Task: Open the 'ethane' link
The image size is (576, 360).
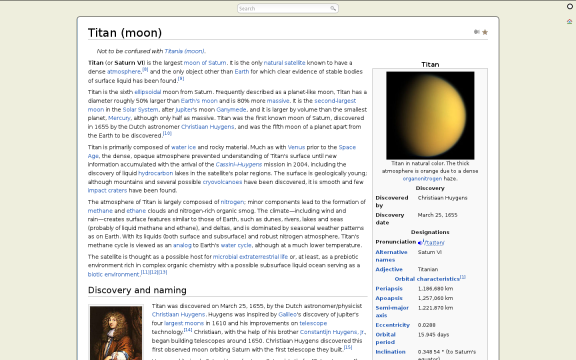Action: click(x=136, y=211)
